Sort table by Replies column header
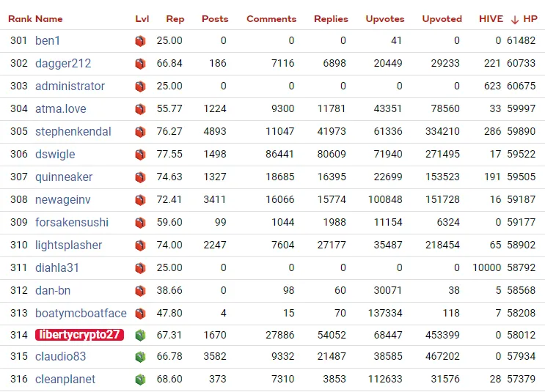This screenshot has width=545, height=392. pos(331,19)
